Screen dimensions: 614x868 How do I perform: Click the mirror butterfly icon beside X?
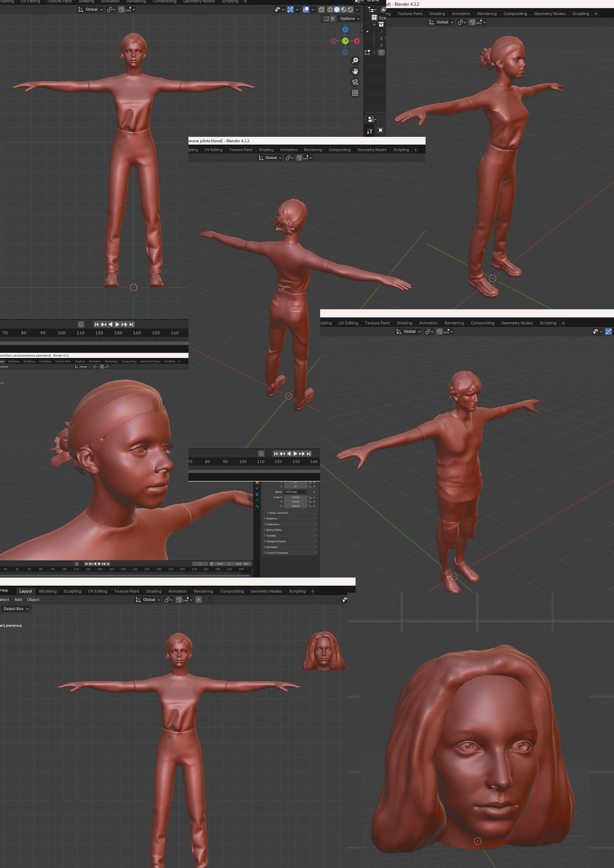tap(326, 19)
